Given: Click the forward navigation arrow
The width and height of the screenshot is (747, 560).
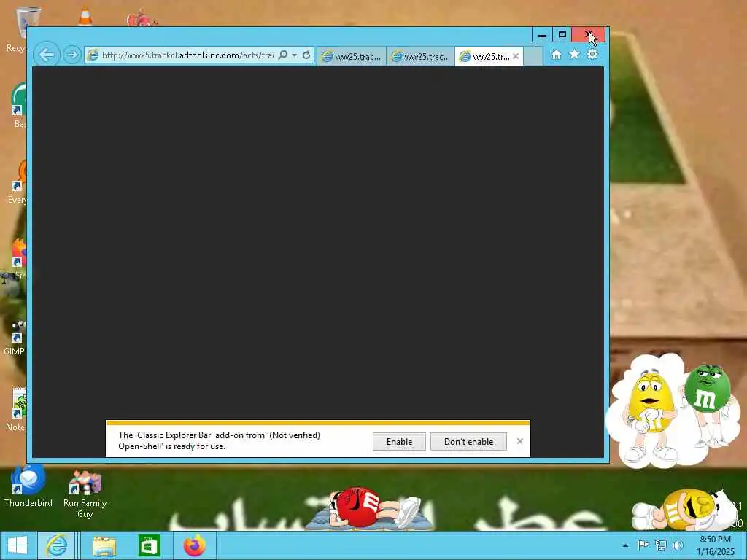Looking at the screenshot, I should coord(72,55).
